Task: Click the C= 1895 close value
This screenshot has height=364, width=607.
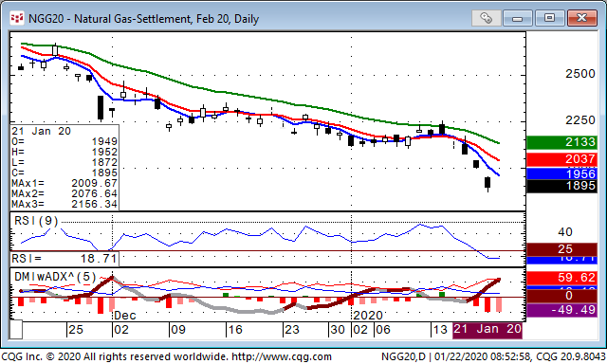Action: point(64,173)
